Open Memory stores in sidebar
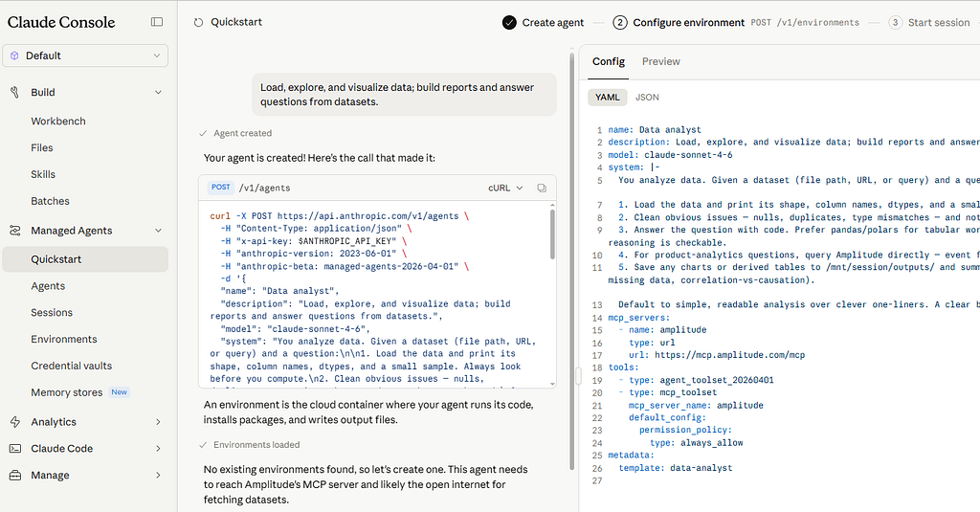The image size is (980, 512). [x=67, y=392]
